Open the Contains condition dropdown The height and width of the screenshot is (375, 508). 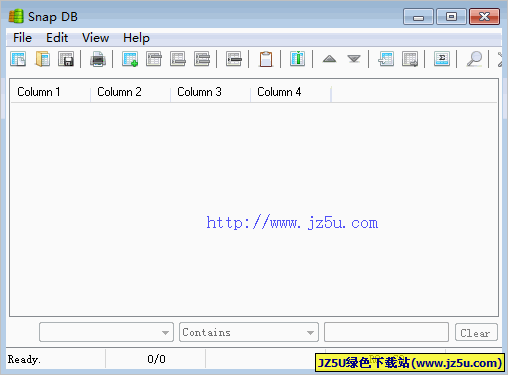(249, 332)
